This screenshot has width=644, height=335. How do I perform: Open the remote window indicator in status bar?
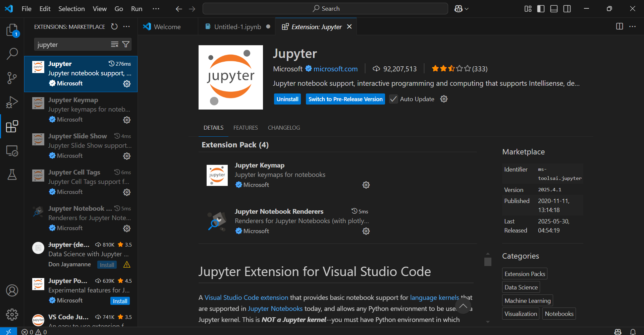[8, 331]
